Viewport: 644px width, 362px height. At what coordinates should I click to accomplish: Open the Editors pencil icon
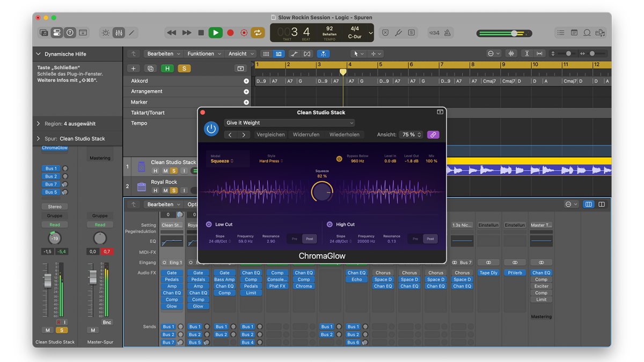pyautogui.click(x=131, y=33)
